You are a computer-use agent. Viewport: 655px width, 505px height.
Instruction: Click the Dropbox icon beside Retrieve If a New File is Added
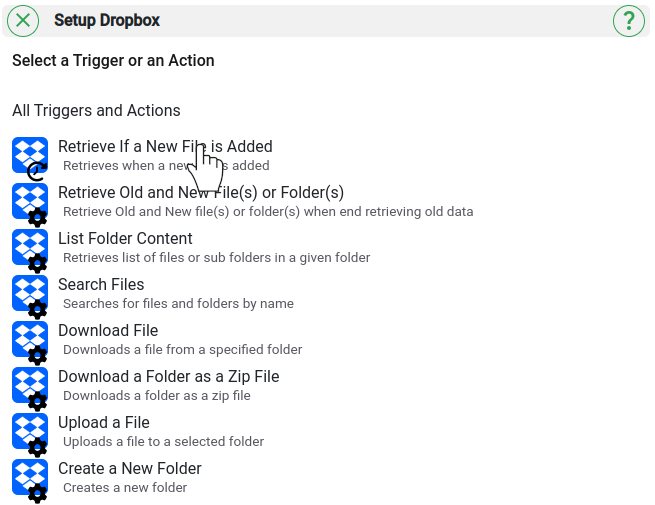pos(30,155)
